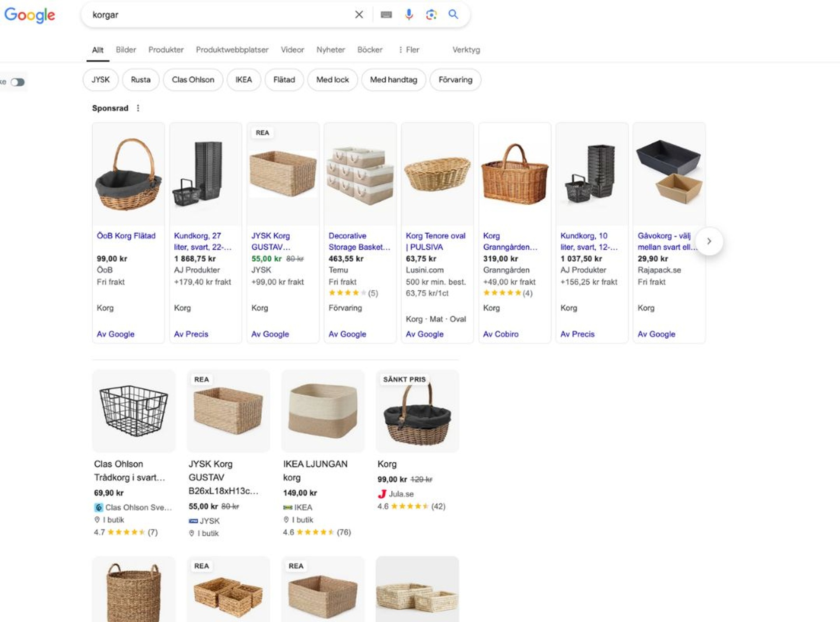840x622 pixels.
Task: Select the Med lock filter chip
Action: click(x=333, y=80)
